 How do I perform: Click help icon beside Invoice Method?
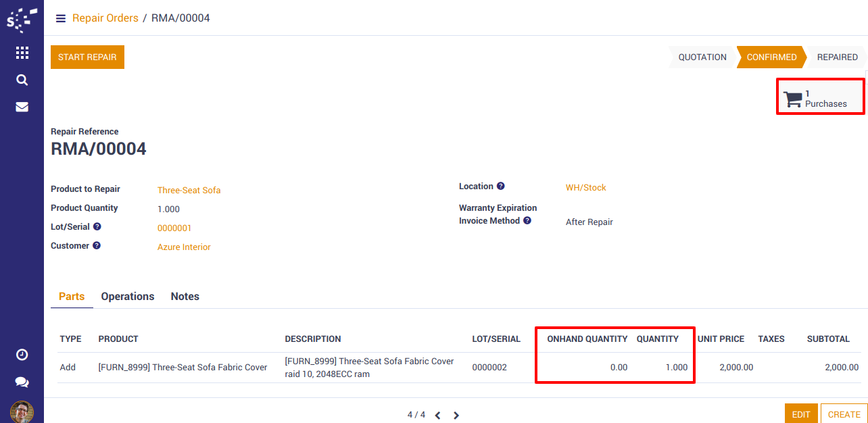pos(527,221)
